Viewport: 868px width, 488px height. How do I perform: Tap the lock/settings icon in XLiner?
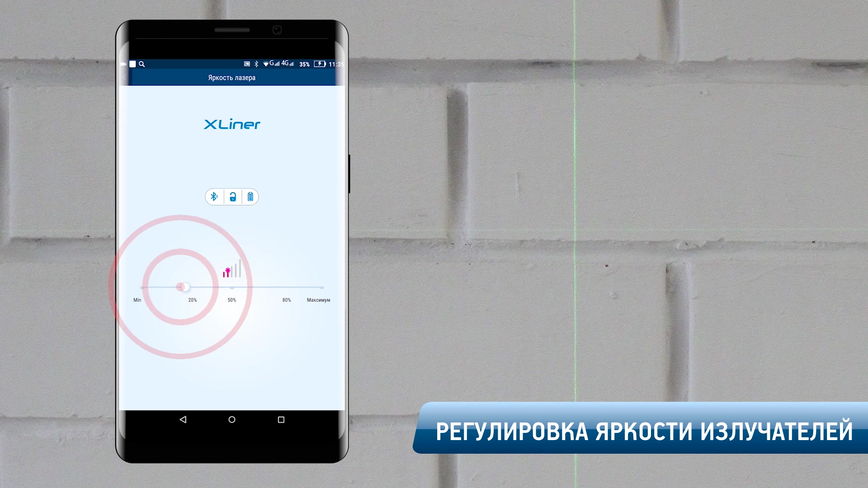pyautogui.click(x=232, y=197)
